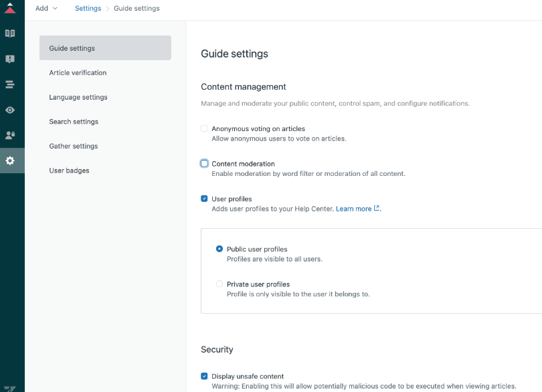The width and height of the screenshot is (542, 392).
Task: Click 'Profiles are visible to all users' text
Action: coord(274,259)
